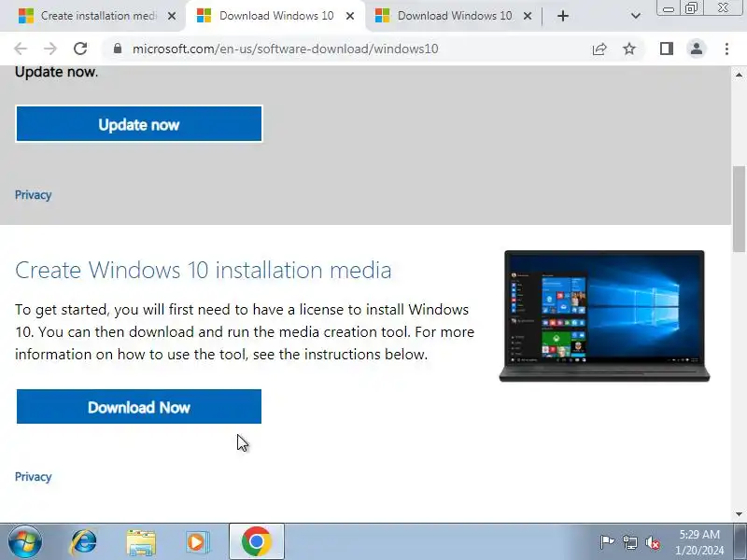Open Chrome profile menu
The height and width of the screenshot is (560, 747).
tap(697, 49)
